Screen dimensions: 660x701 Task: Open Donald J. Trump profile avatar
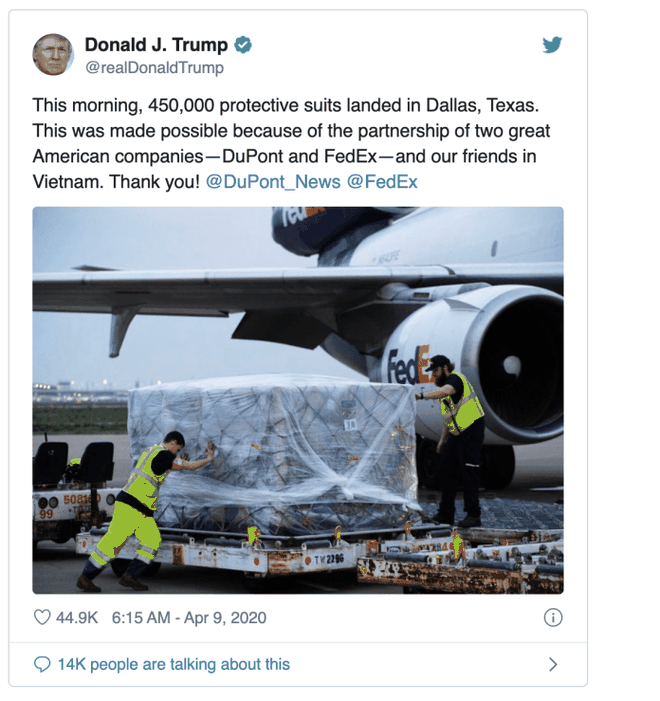tap(53, 55)
